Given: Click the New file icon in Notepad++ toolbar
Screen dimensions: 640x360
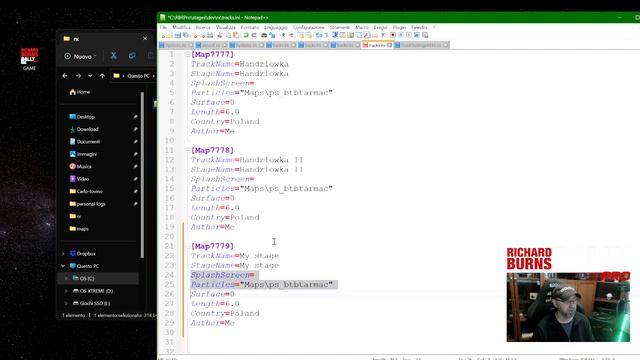Looking at the screenshot, I should 163,36.
